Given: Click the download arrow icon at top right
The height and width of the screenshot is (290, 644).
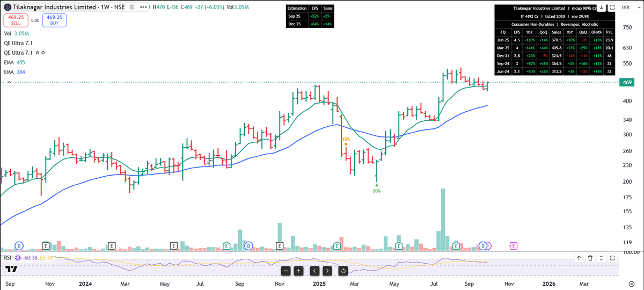Looking at the screenshot, I should click(x=602, y=8).
